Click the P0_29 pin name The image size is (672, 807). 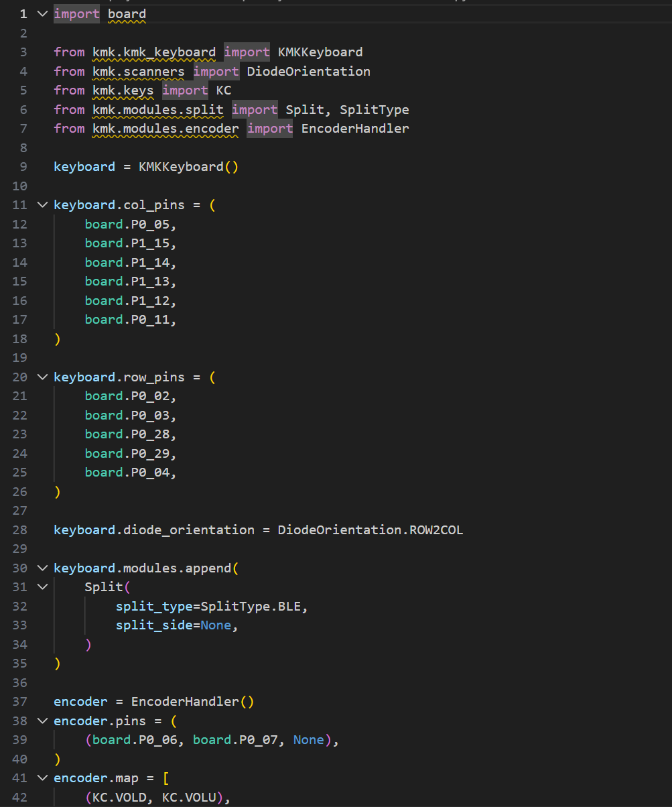click(150, 454)
